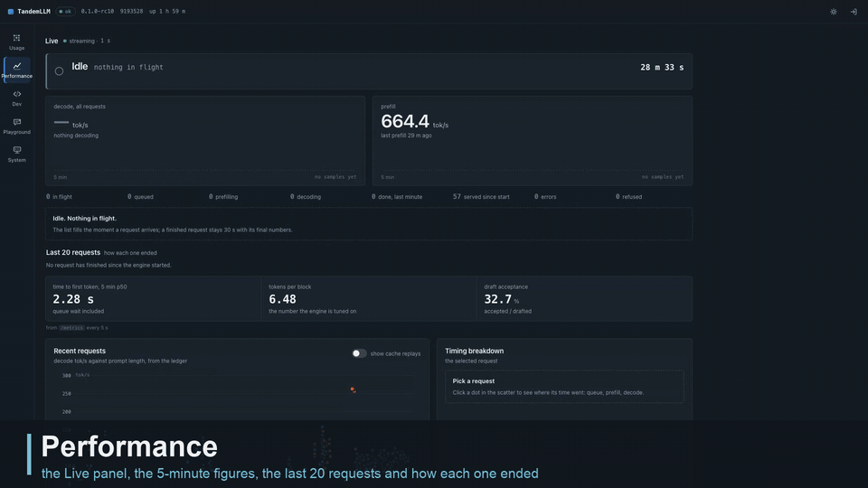Click the idle status circle icon
This screenshot has width=868, height=488.
point(60,70)
